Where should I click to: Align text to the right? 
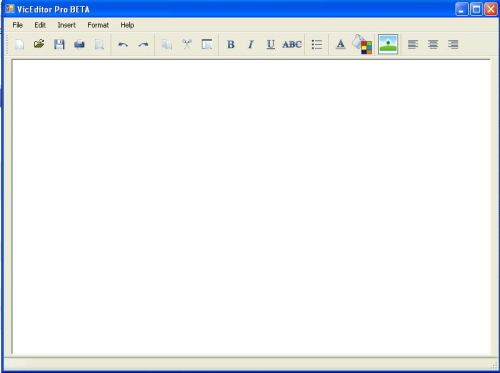pos(453,44)
